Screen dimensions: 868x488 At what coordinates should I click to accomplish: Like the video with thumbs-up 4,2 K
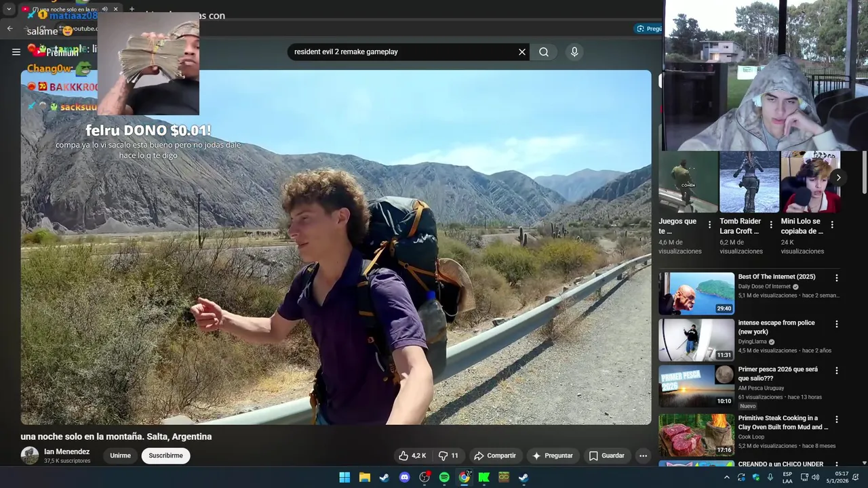pos(412,455)
